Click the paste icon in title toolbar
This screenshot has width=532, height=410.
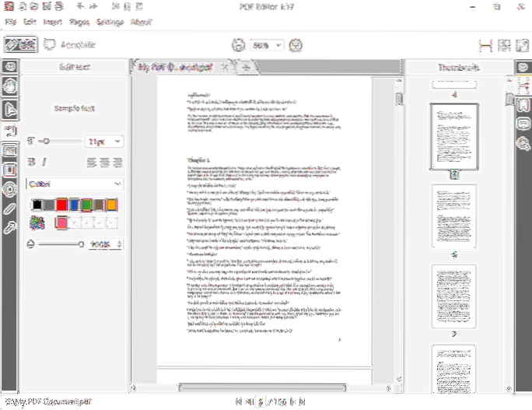click(139, 6)
